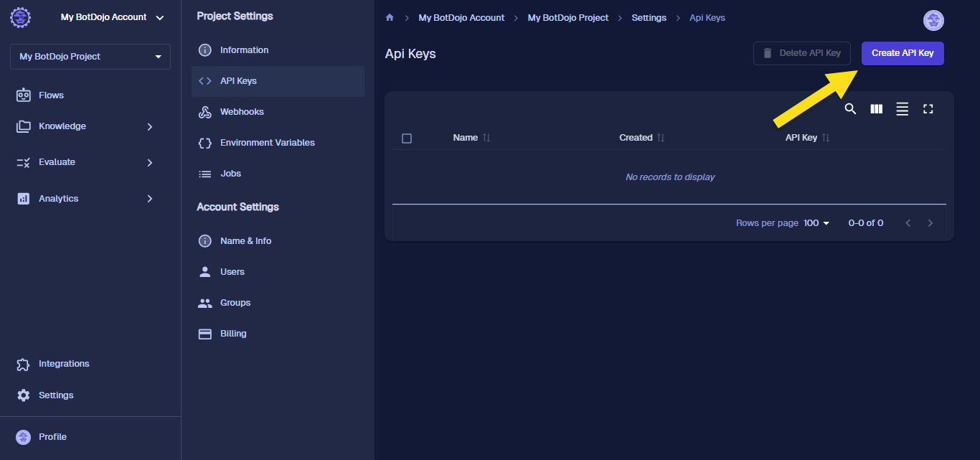Click the Integrations puzzle icon
Image resolution: width=980 pixels, height=460 pixels.
point(24,364)
